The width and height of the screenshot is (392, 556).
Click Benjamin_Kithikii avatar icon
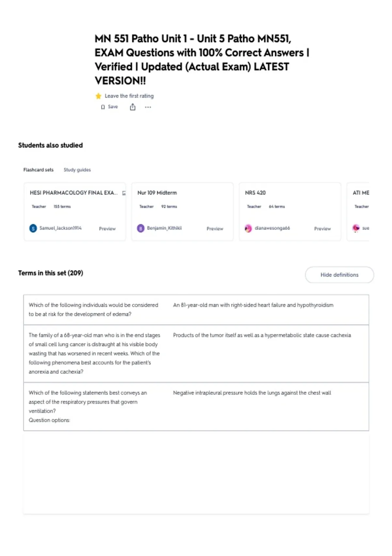coord(140,228)
